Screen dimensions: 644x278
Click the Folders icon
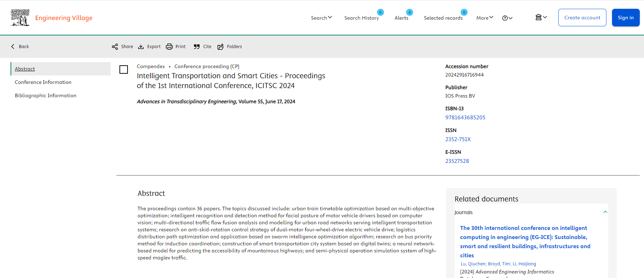click(221, 47)
